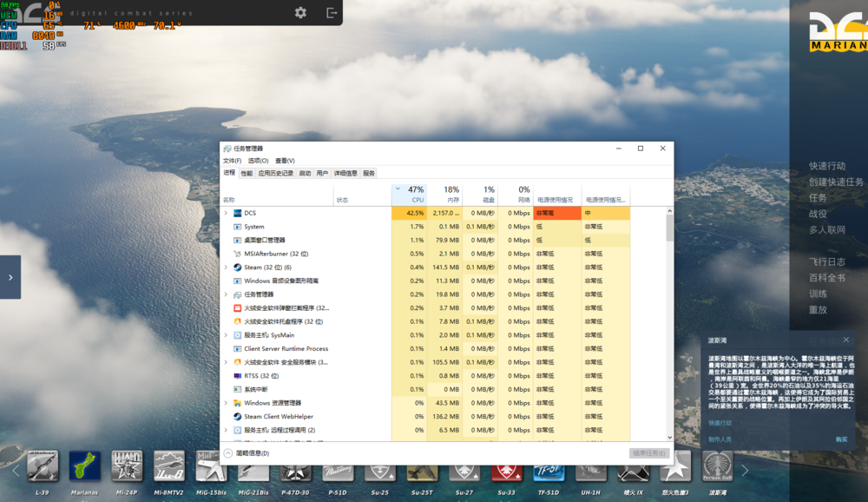
Task: Click 火绒安全软件托盘程序 process icon
Action: coord(238,321)
